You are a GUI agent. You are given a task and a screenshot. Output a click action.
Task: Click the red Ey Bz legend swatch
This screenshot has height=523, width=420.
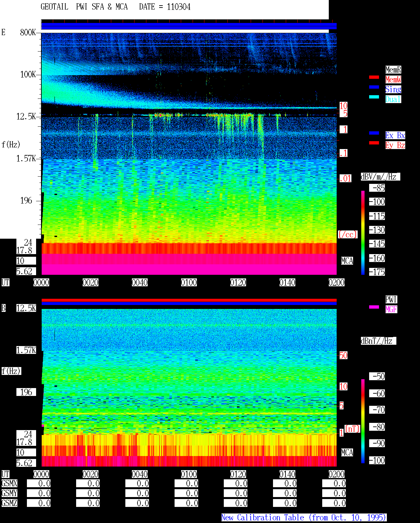tap(374, 143)
